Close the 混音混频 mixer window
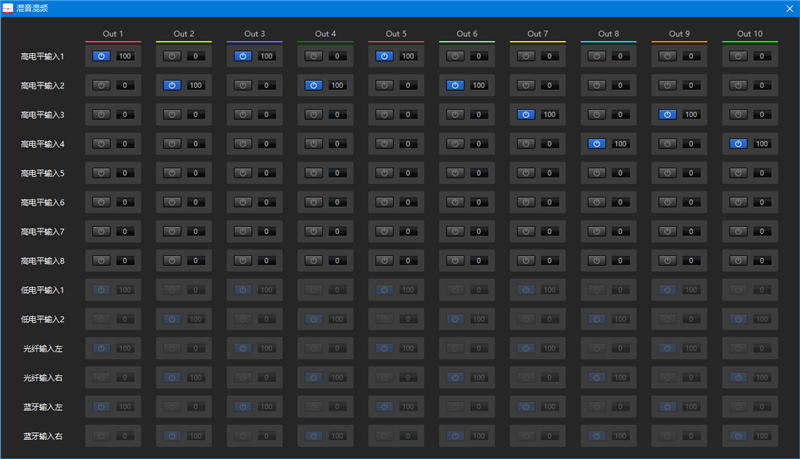This screenshot has height=459, width=800. pyautogui.click(x=788, y=8)
